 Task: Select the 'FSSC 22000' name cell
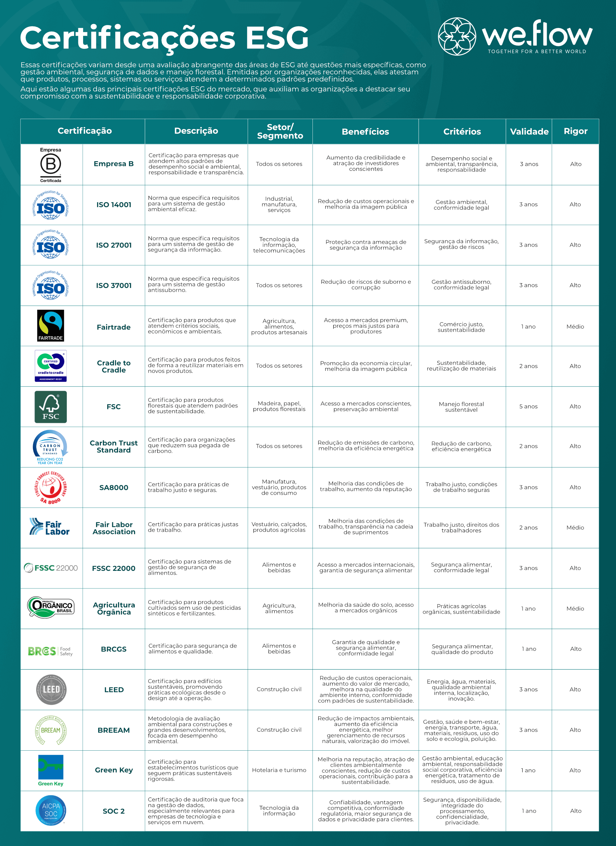coord(114,568)
